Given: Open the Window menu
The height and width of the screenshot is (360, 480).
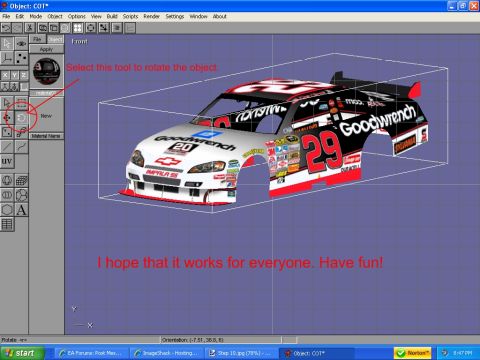Looking at the screenshot, I should (x=198, y=16).
